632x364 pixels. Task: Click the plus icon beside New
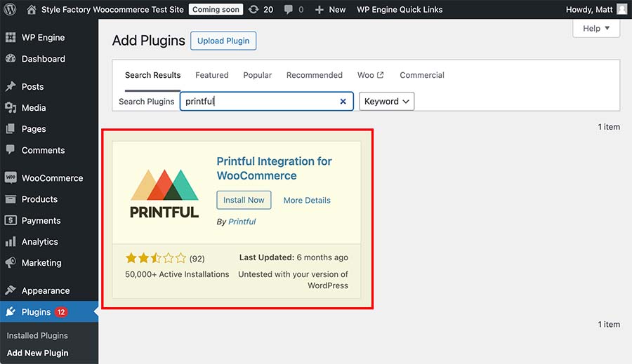click(x=320, y=10)
